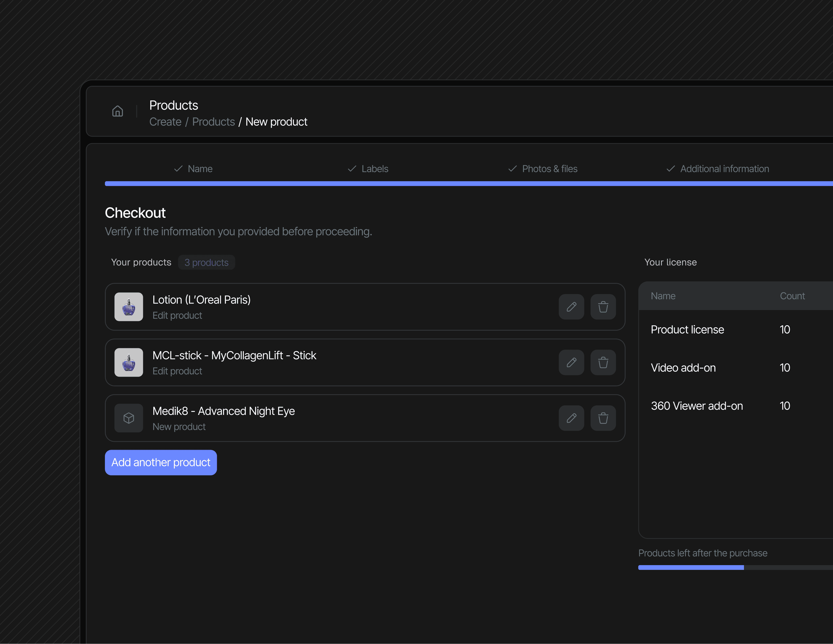833x644 pixels.
Task: Delete the Medik8 Advanced Night Eye product
Action: coord(603,418)
